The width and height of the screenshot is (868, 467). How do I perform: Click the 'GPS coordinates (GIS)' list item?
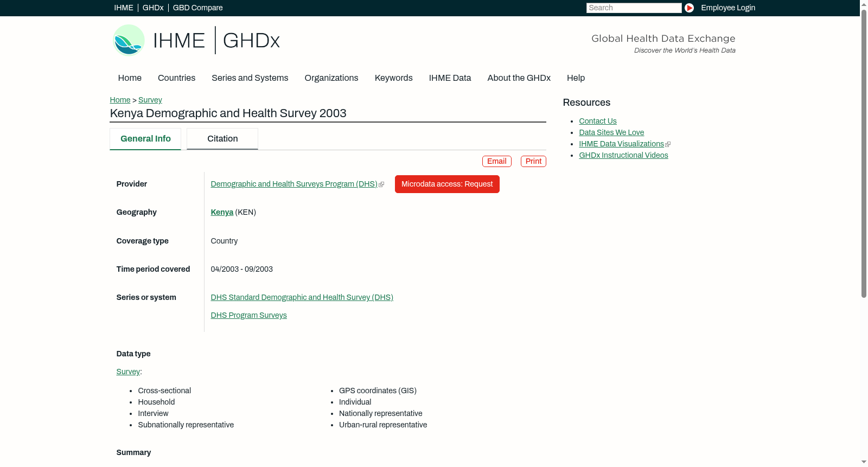click(x=378, y=391)
